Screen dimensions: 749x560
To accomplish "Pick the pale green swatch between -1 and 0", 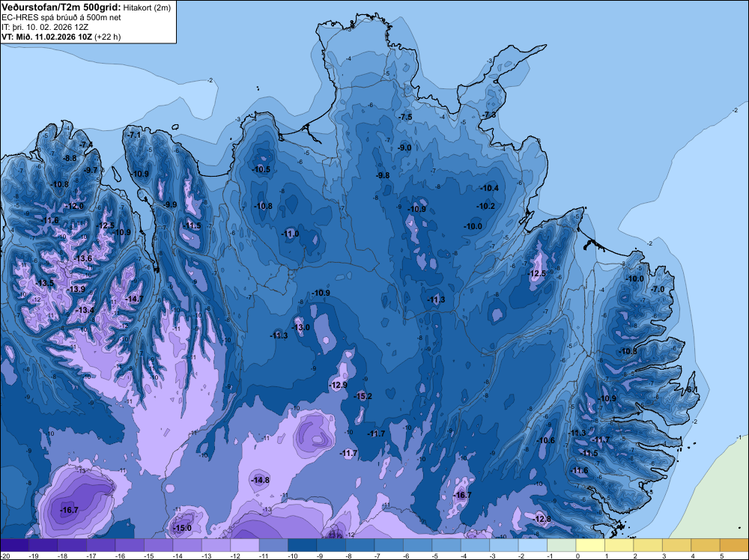I will pos(562,545).
